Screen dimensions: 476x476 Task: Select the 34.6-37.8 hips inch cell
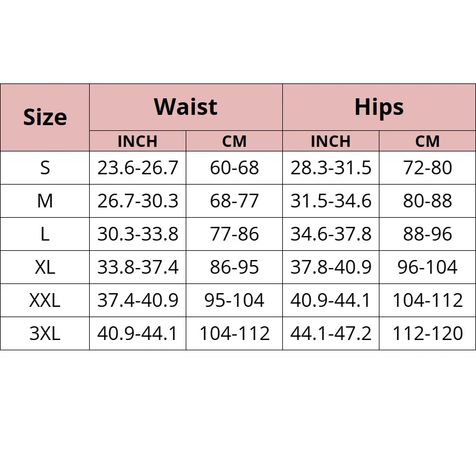pyautogui.click(x=331, y=234)
